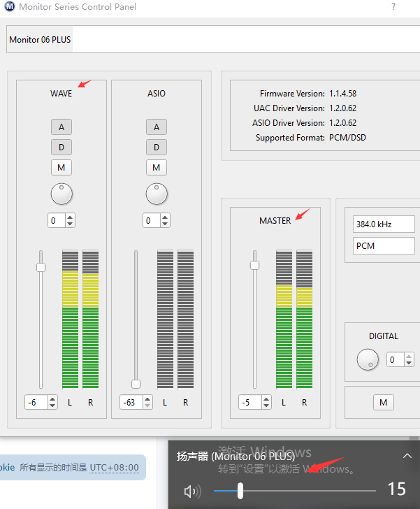The image size is (420, 509).
Task: Click the DIGITAL knob
Action: pos(368,359)
